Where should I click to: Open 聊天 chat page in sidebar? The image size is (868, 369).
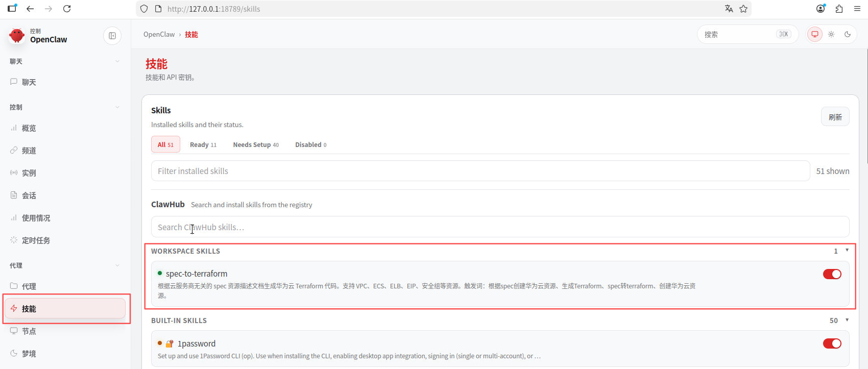click(x=64, y=82)
